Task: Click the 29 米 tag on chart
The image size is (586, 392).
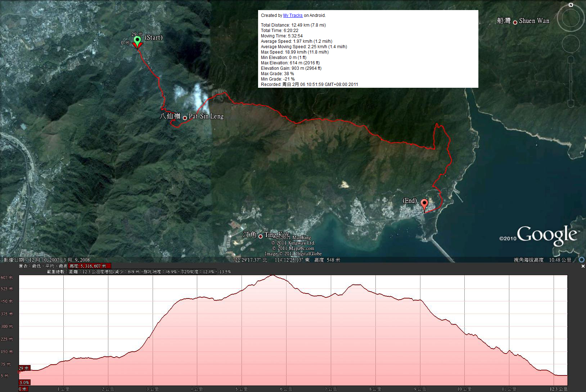Action: (24, 368)
